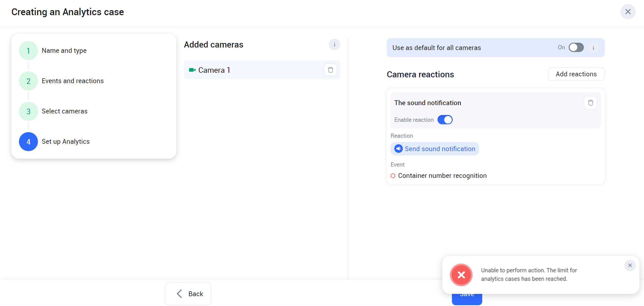
Task: Delete the sound notification reaction
Action: [590, 103]
